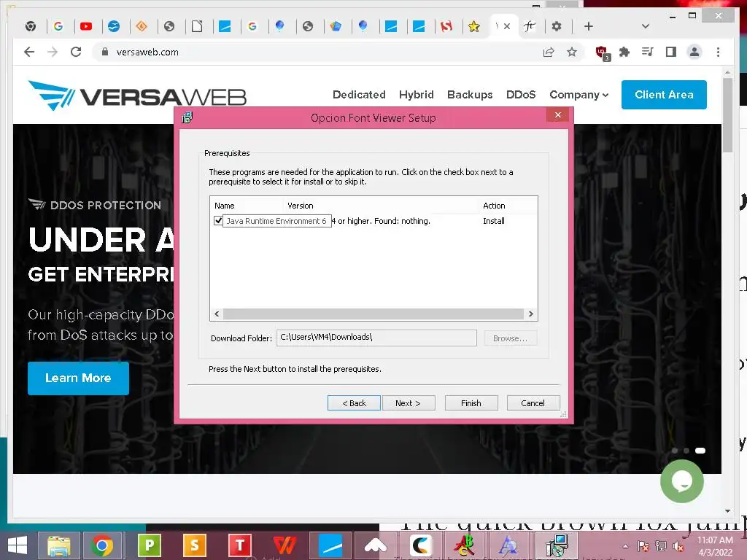
Task: Click left arrow of prerequisites list scrollbar
Action: 217,314
